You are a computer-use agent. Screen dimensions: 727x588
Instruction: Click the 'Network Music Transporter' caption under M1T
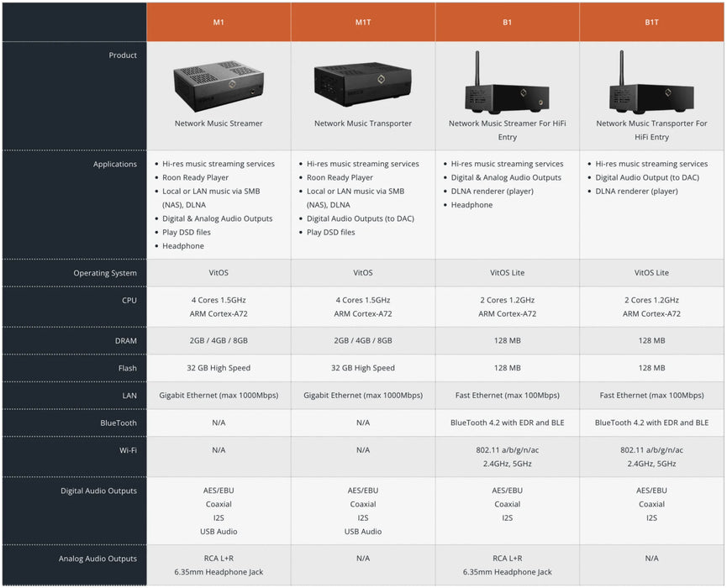coord(363,123)
